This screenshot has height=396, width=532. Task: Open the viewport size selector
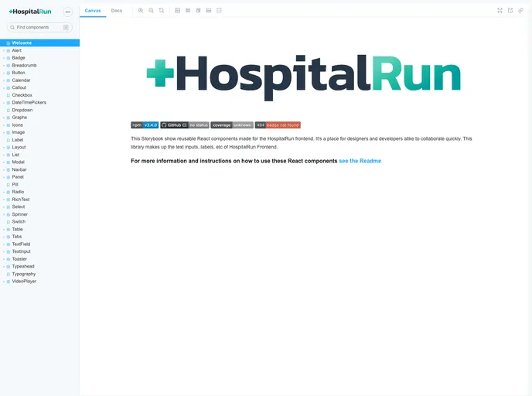click(x=198, y=11)
